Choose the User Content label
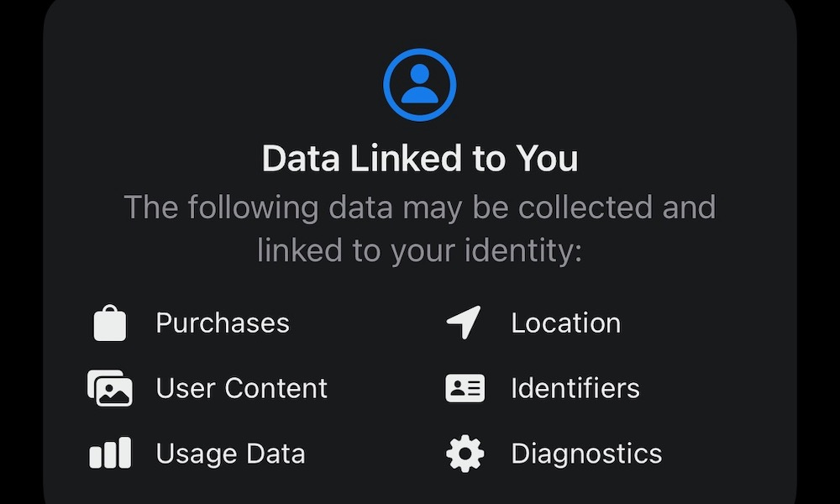840x504 pixels. coord(242,388)
